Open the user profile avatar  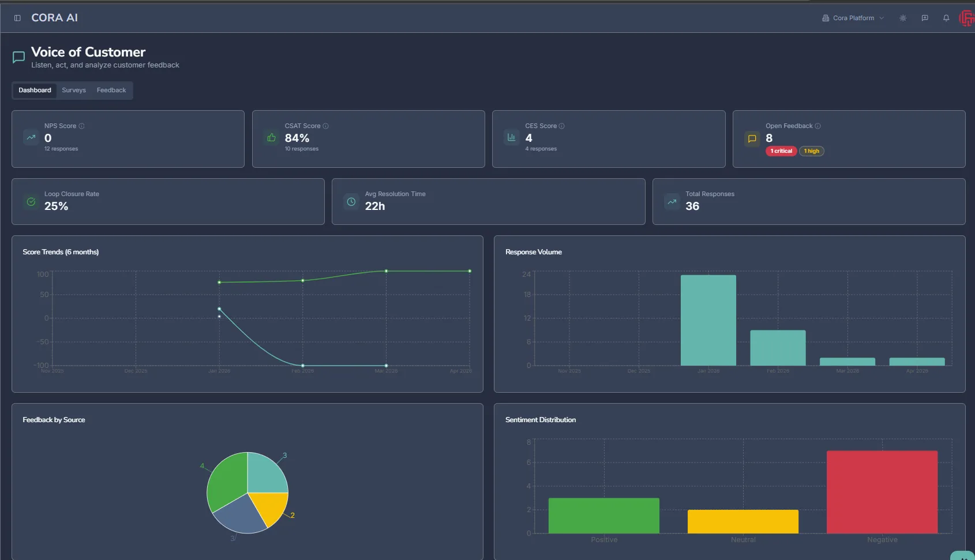coord(967,18)
